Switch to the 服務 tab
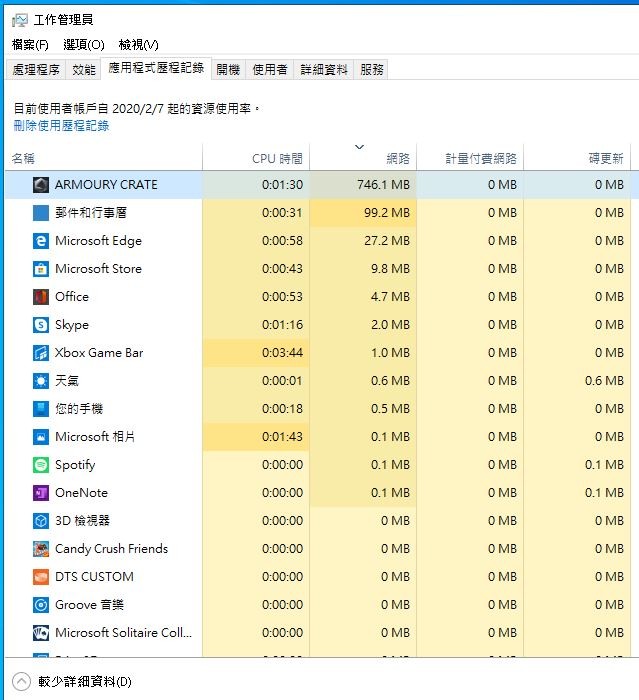This screenshot has height=700, width=639. (x=371, y=70)
